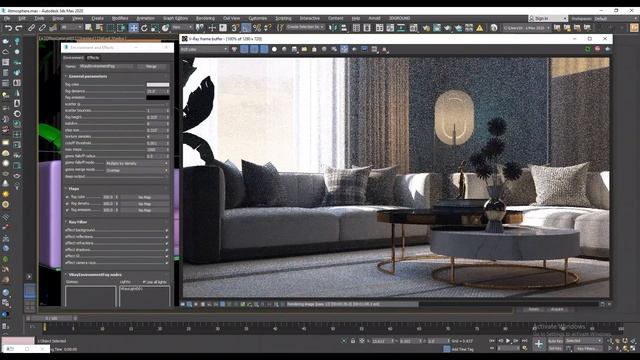Select the Link tool icon
The height and width of the screenshot is (360, 640).
click(x=31, y=28)
